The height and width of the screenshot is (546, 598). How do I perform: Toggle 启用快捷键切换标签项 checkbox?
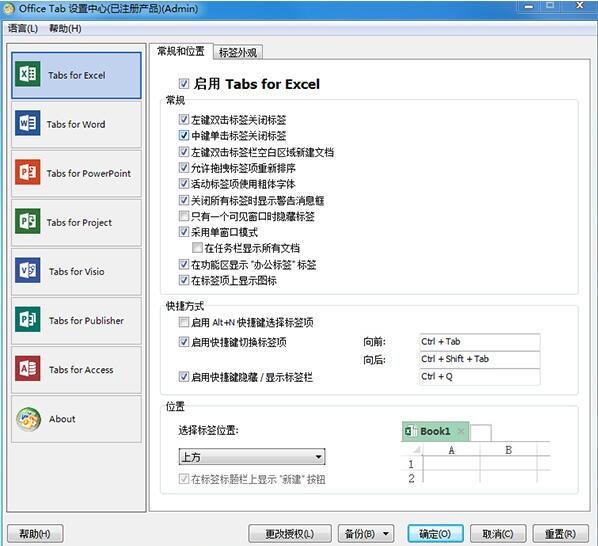[x=184, y=342]
